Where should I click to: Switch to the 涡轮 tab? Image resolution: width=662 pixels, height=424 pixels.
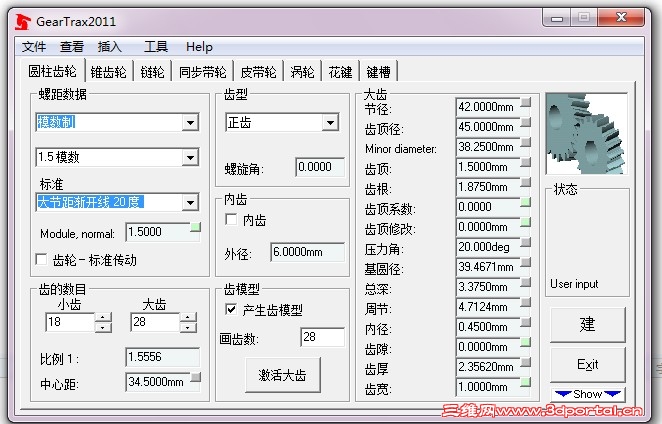pyautogui.click(x=302, y=72)
